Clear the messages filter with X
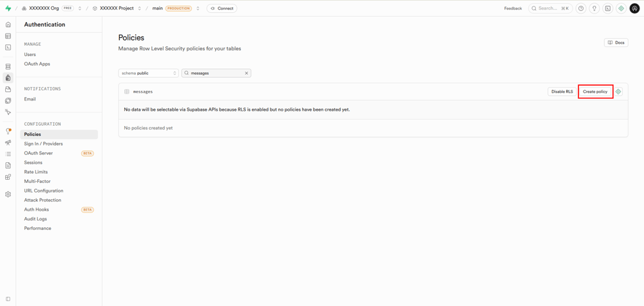The height and width of the screenshot is (306, 644). (246, 73)
